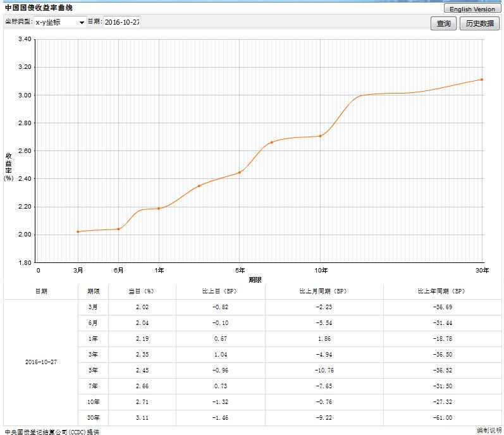Click the -61.00 value in the table
The image size is (504, 435).
click(441, 417)
